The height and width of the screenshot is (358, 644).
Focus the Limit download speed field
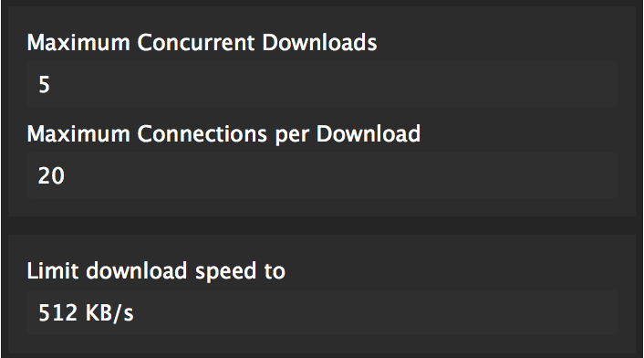322,312
